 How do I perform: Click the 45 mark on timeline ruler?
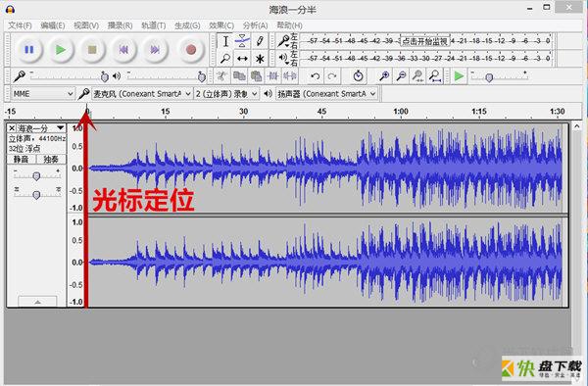321,112
